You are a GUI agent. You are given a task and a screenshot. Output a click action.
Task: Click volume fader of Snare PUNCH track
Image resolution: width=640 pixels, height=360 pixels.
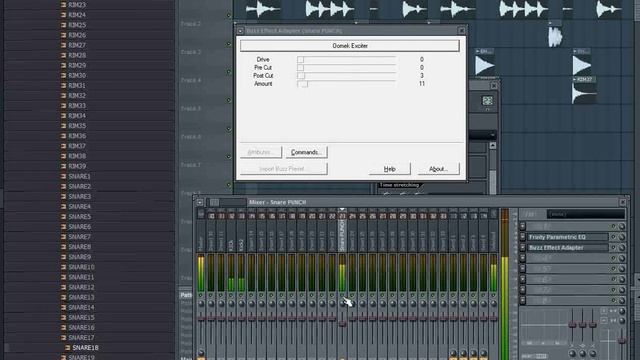(x=342, y=323)
